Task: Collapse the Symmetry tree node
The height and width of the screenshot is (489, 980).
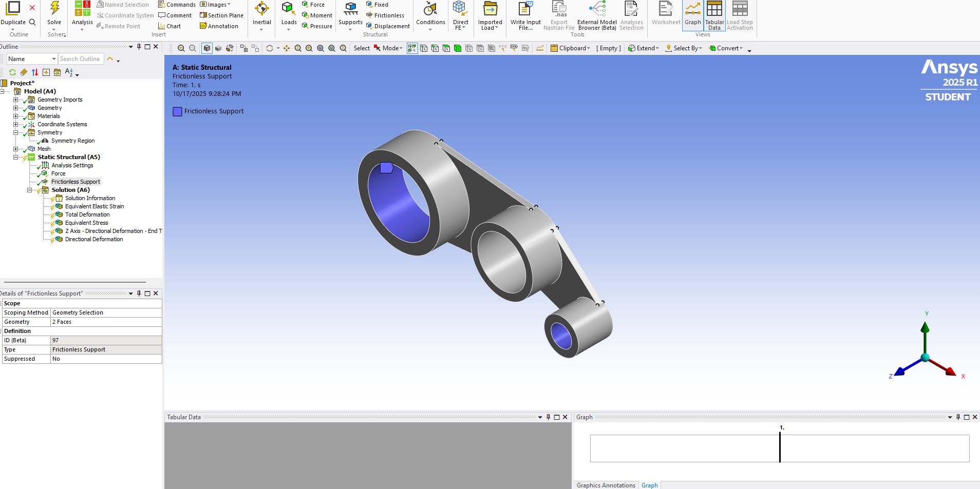Action: (x=15, y=132)
